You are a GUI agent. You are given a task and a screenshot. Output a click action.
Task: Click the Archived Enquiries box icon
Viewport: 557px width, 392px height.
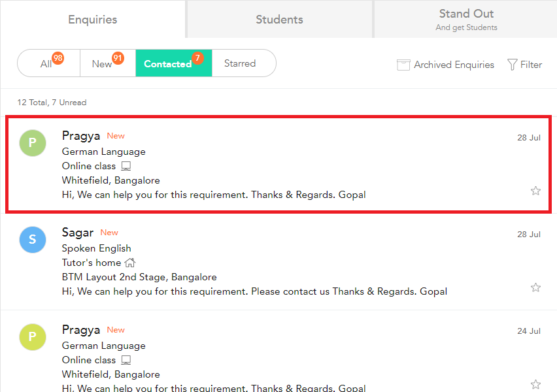403,65
